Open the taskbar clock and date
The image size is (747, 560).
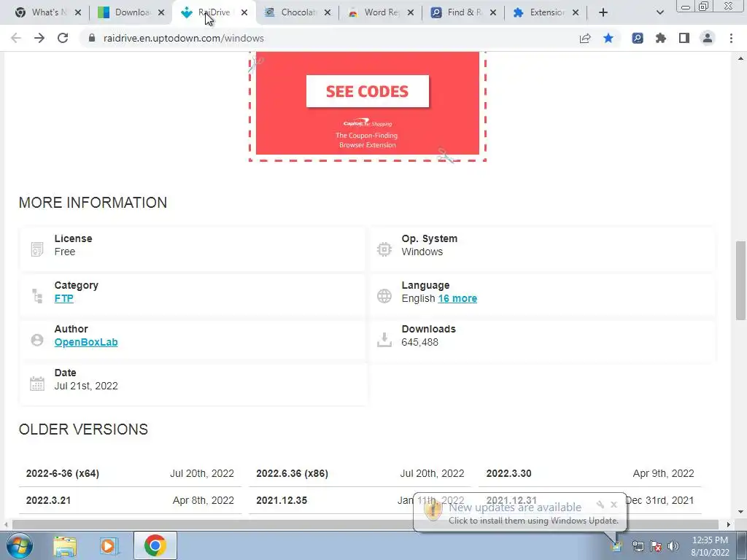tap(710, 546)
